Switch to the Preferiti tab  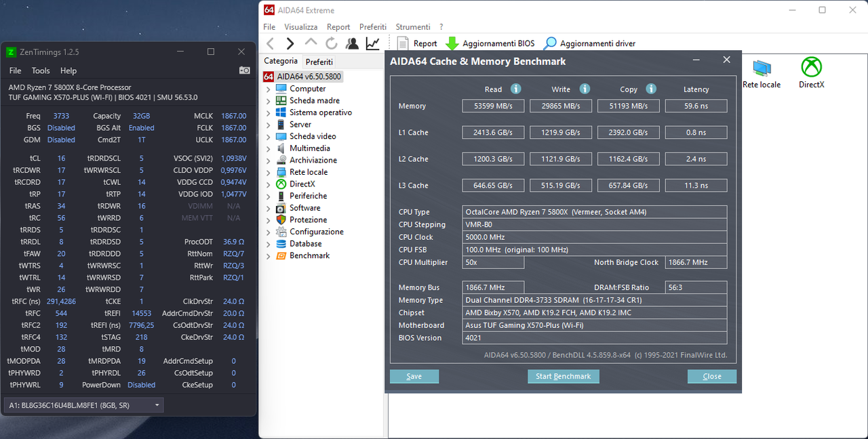pos(319,62)
